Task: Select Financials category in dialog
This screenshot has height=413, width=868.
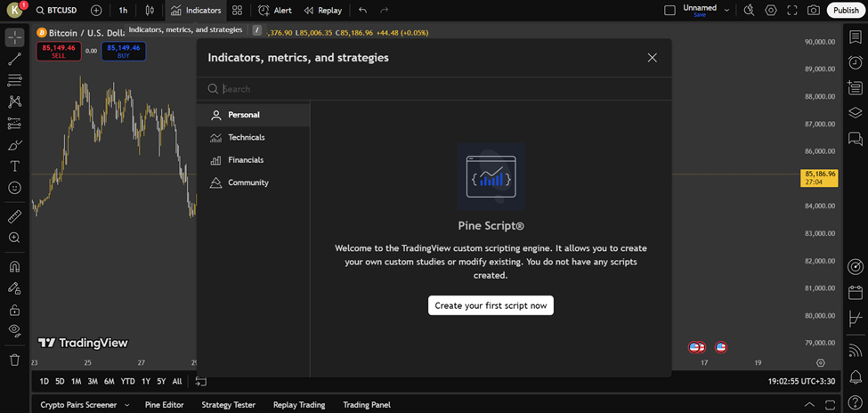Action: [254, 160]
